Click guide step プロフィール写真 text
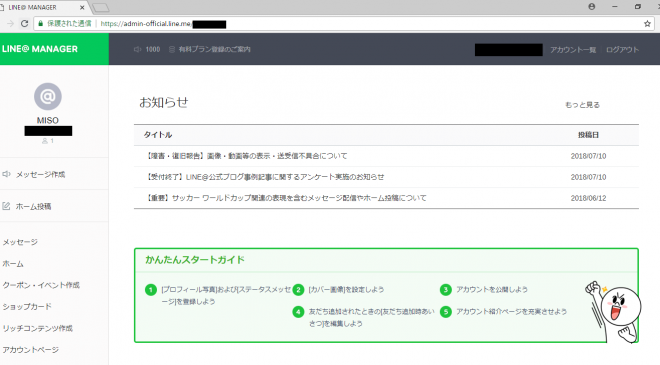The height and width of the screenshot is (365, 660). coord(226,296)
